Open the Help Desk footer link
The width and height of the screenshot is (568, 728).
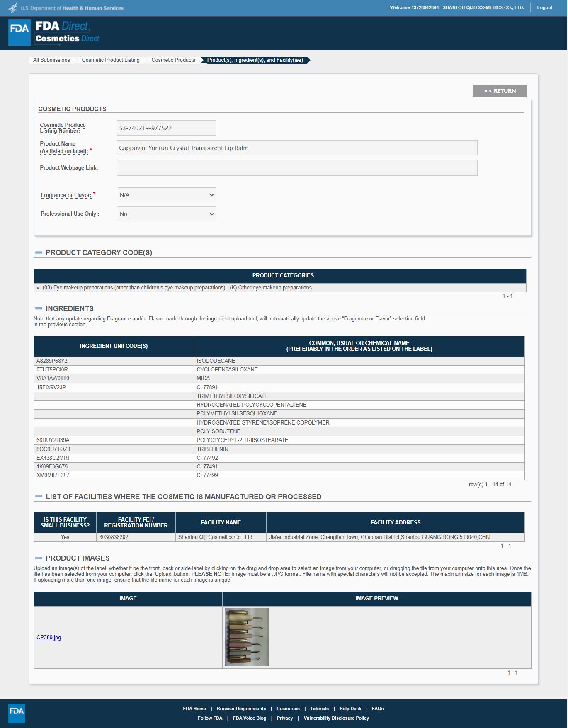[350, 709]
